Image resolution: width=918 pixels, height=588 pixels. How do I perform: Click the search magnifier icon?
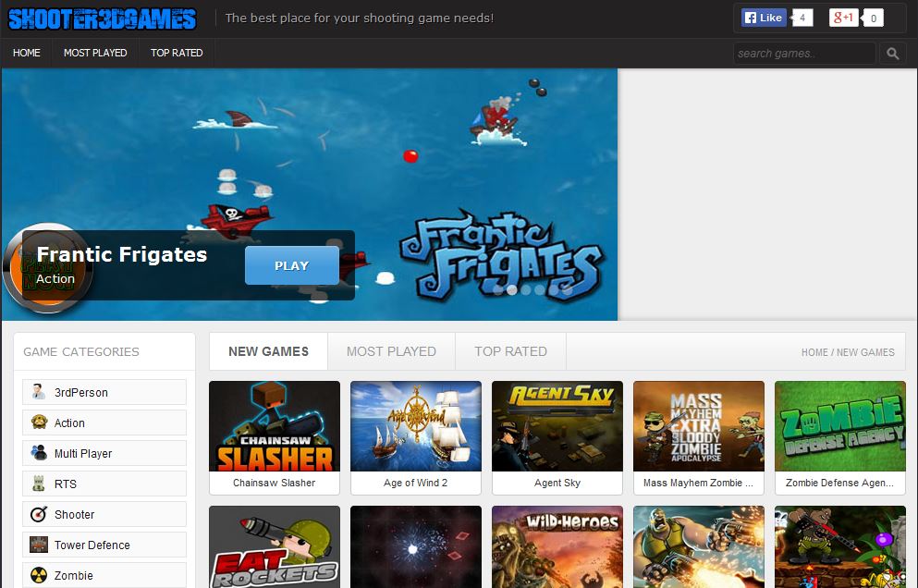click(x=892, y=54)
